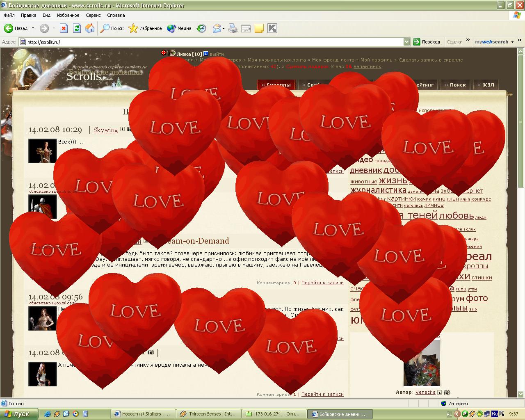Switch to Новости // Stalkers taskbar window

coord(143,414)
